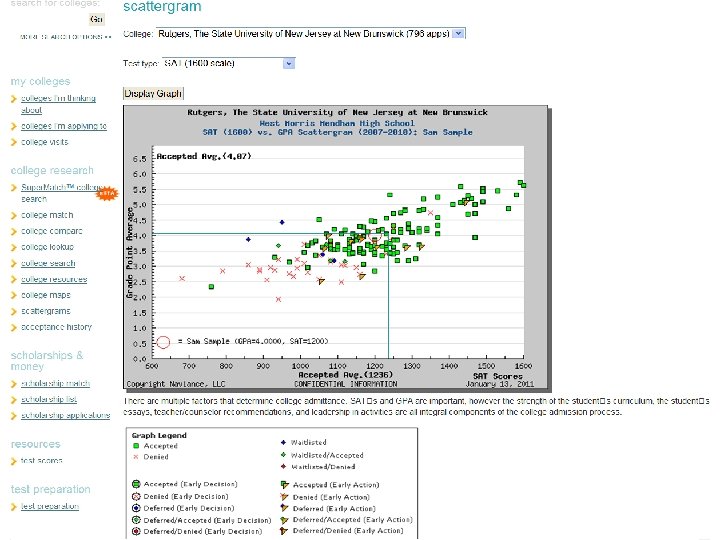This screenshot has width=720, height=540.
Task: Open SuperMatch college search link
Action: point(60,193)
